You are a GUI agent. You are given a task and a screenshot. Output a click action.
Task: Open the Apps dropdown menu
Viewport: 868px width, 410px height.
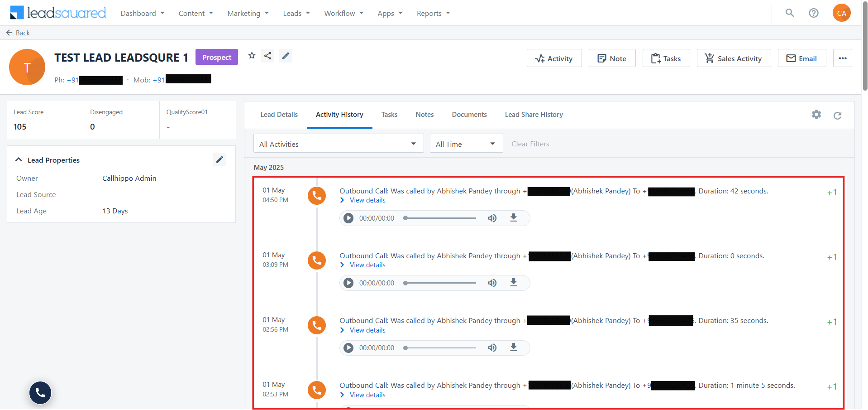pyautogui.click(x=390, y=13)
